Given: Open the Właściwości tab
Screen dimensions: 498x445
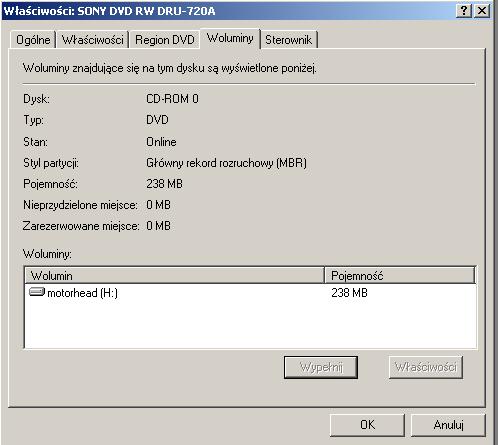Looking at the screenshot, I should pos(93,40).
